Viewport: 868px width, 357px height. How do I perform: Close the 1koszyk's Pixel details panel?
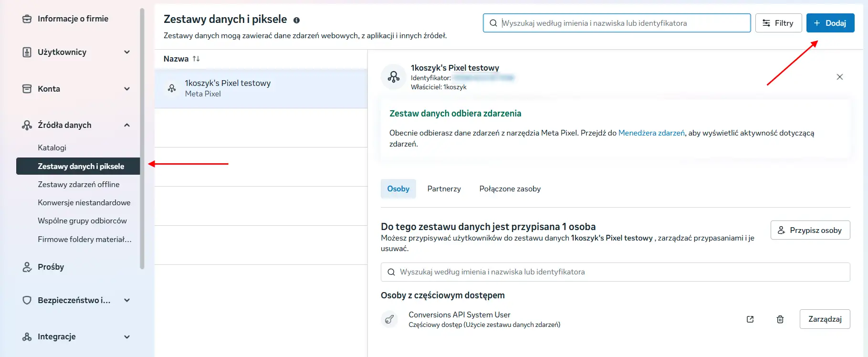[840, 77]
